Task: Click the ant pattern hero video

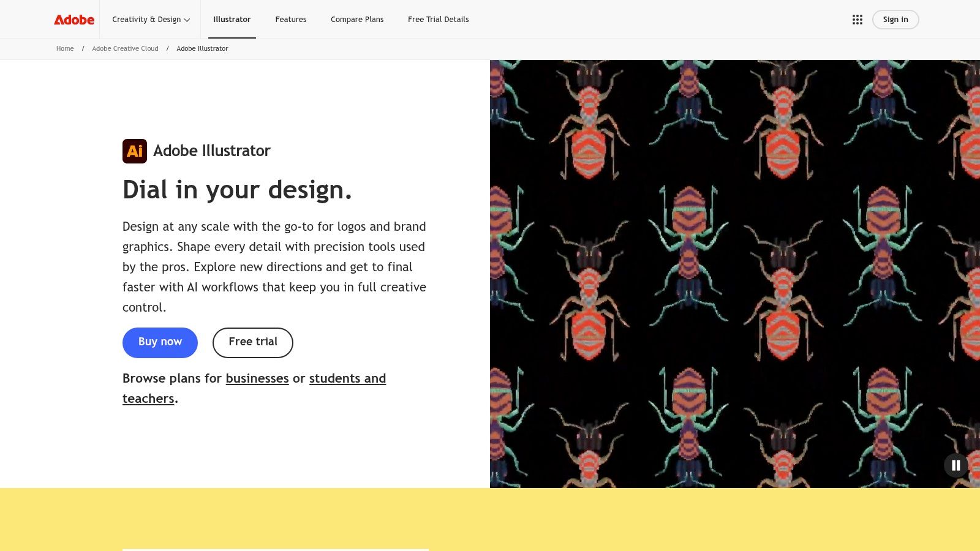Action: pyautogui.click(x=735, y=274)
